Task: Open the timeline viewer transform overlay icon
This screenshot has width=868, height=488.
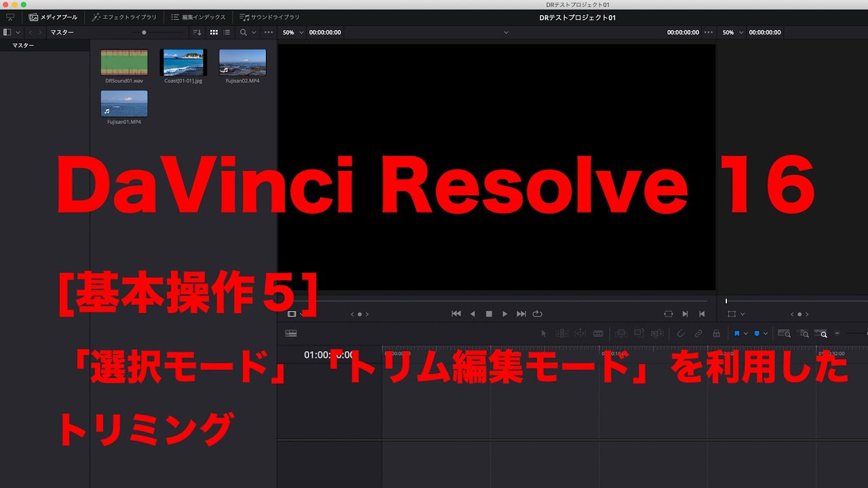Action: click(x=732, y=314)
